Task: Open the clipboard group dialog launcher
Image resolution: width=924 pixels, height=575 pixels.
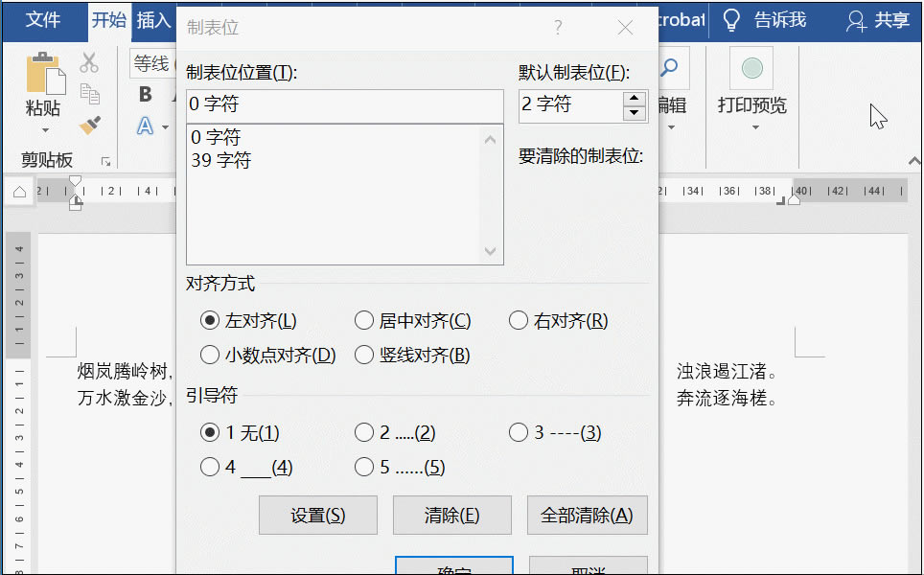Action: (x=106, y=161)
